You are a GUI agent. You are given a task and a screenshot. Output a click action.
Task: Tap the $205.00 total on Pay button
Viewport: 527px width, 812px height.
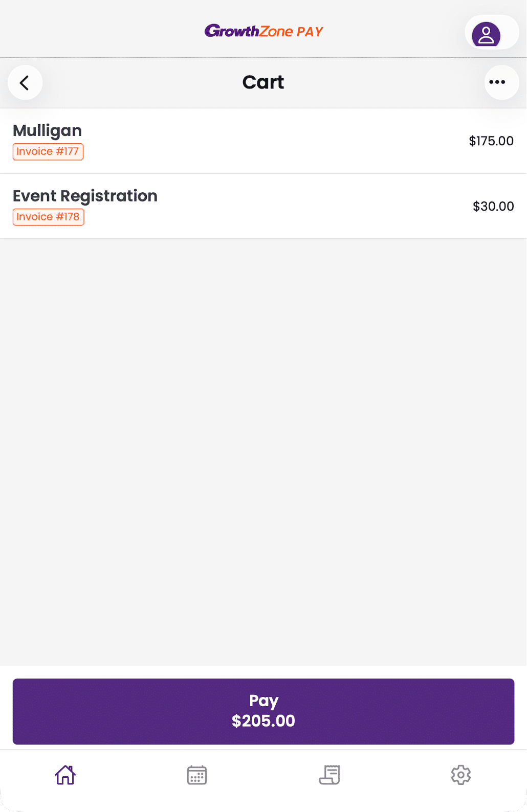tap(263, 721)
